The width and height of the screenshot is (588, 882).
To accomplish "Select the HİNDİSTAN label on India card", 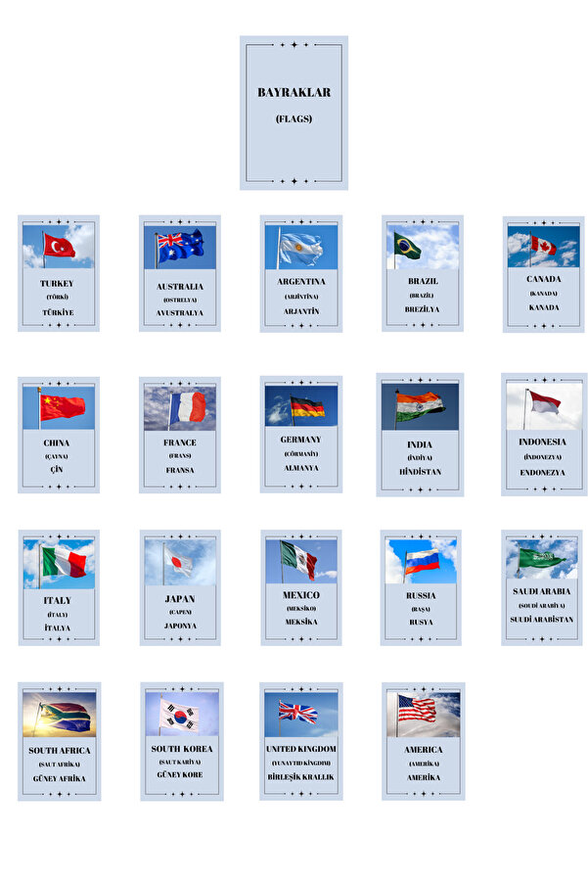I will 420,472.
